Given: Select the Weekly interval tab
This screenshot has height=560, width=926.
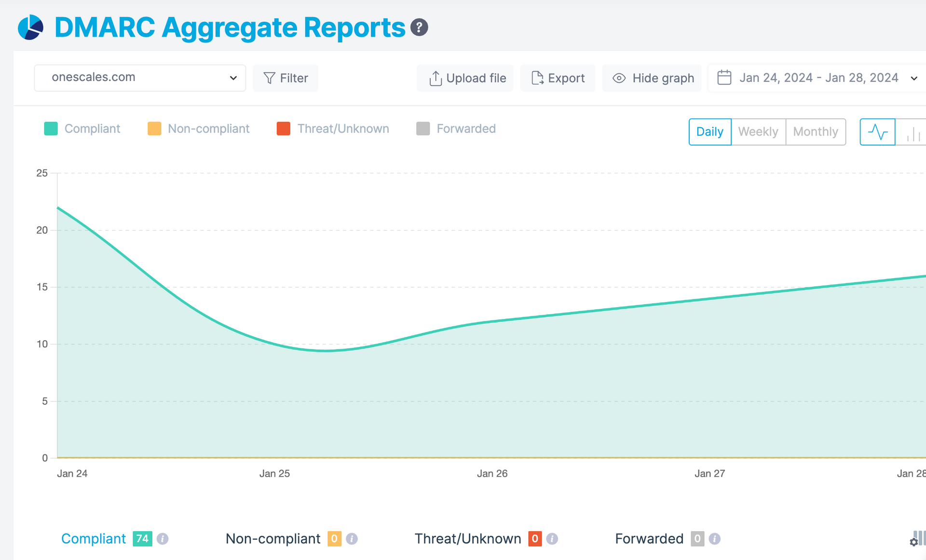Looking at the screenshot, I should (x=758, y=132).
